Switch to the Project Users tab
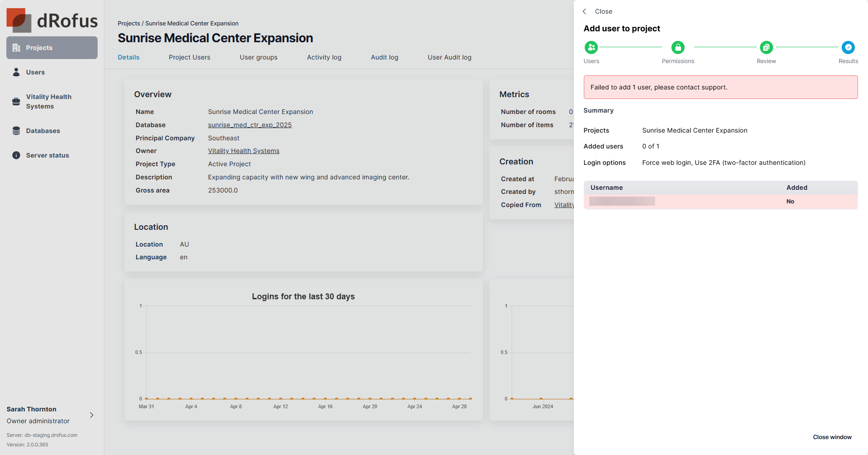Viewport: 868px width, 455px height. tap(189, 57)
